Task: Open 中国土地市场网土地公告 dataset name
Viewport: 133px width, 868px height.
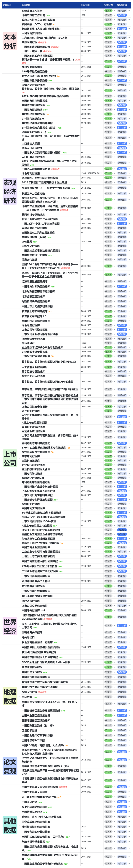Action: [x=36, y=47]
